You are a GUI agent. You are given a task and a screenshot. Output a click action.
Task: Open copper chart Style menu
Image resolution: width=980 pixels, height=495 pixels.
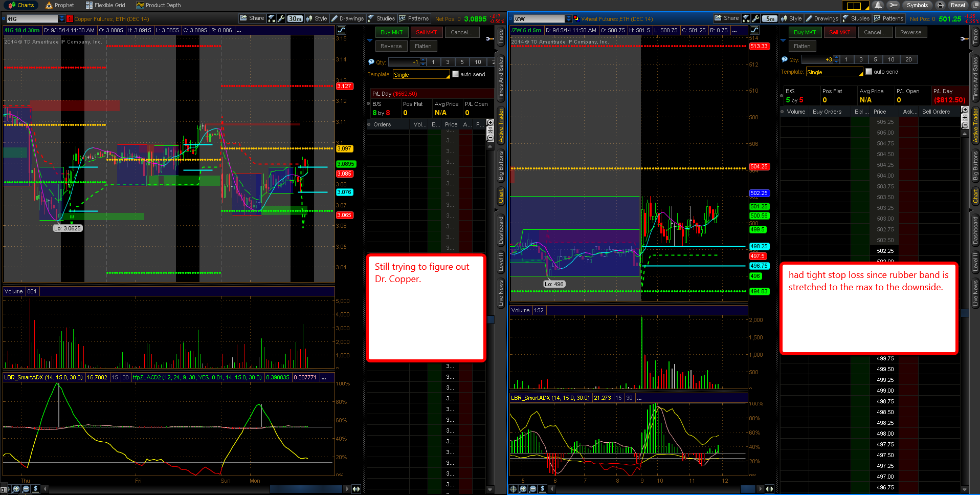coord(317,18)
